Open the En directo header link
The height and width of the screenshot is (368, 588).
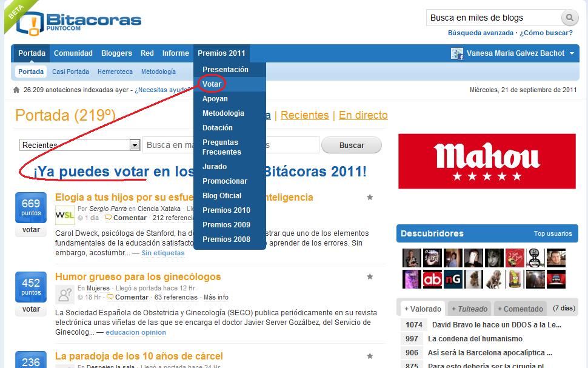tap(363, 115)
